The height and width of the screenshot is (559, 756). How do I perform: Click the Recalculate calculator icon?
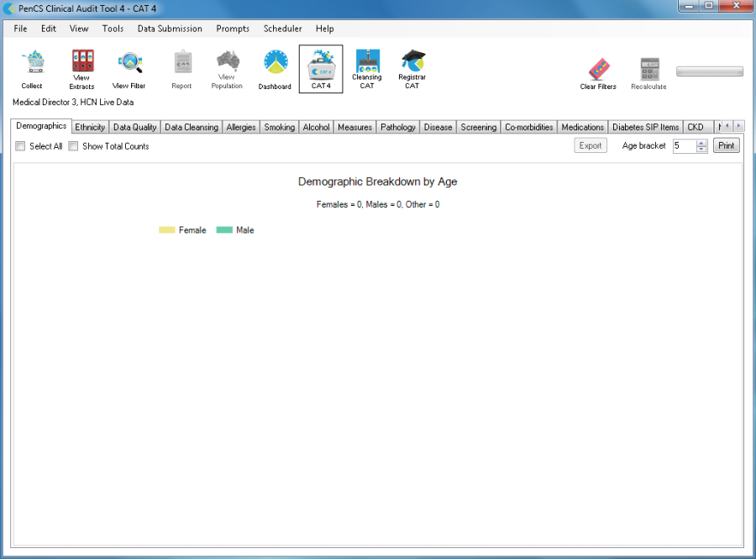tap(649, 73)
